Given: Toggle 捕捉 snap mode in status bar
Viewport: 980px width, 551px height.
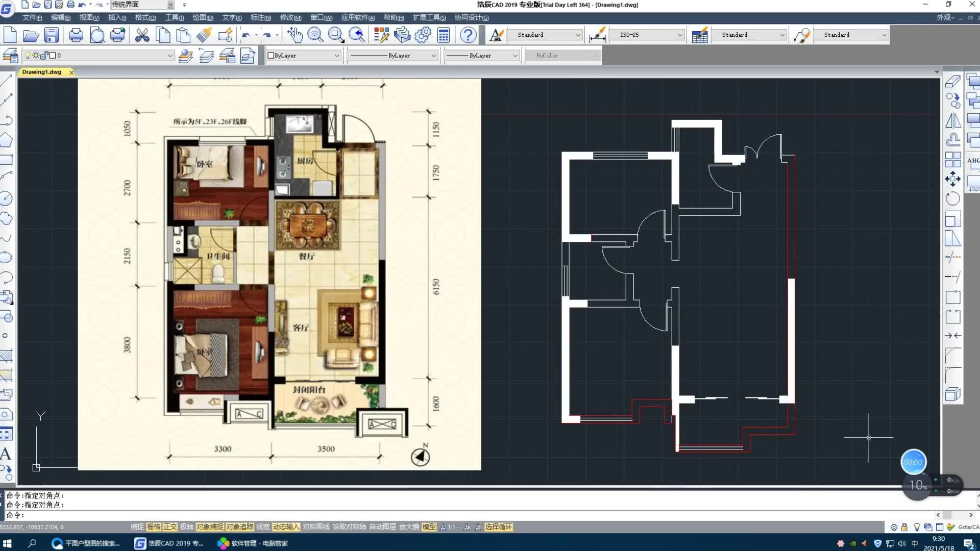Looking at the screenshot, I should tap(137, 527).
